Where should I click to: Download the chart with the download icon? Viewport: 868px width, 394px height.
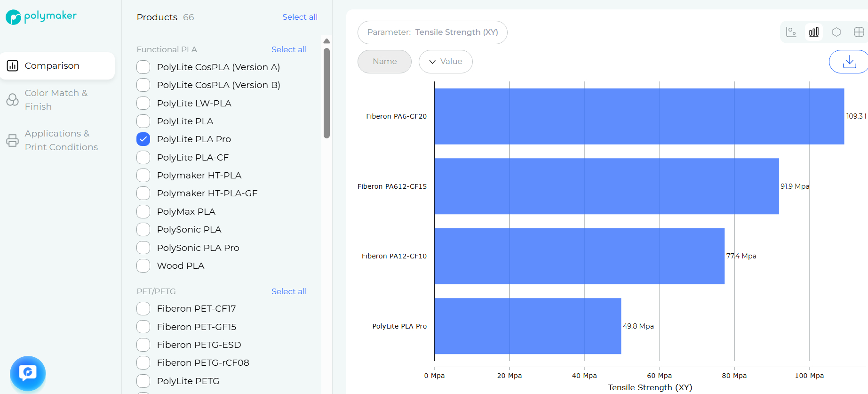[849, 62]
